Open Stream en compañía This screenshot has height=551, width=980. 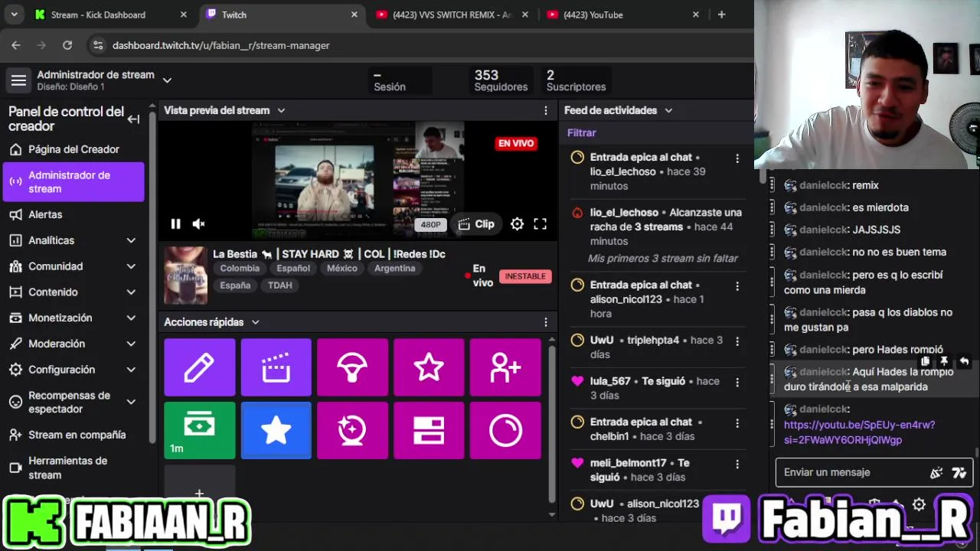click(x=73, y=435)
